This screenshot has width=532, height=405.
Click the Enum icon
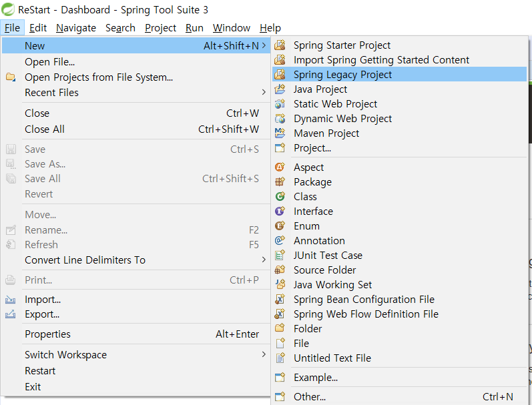tap(280, 226)
